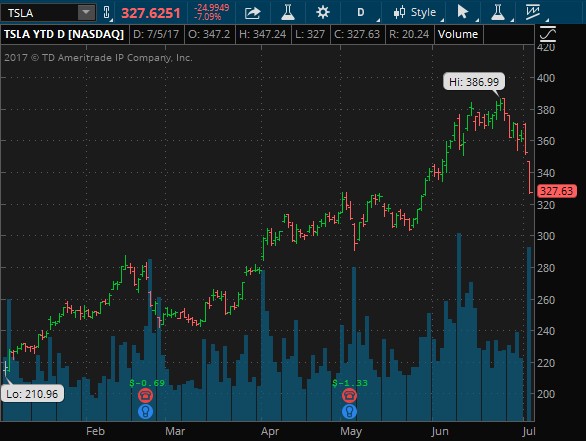Screen dimensions: 586x441
Task: Select the pointer cursor drawing tool
Action: (x=463, y=13)
